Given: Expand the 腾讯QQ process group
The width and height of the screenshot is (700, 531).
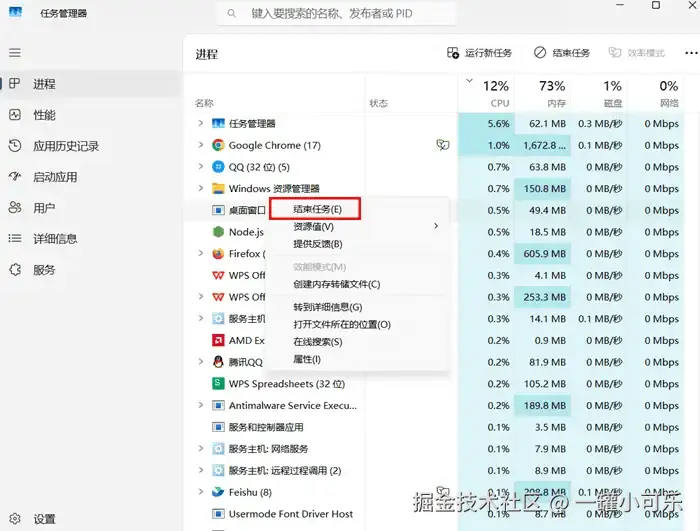Looking at the screenshot, I should [x=200, y=362].
